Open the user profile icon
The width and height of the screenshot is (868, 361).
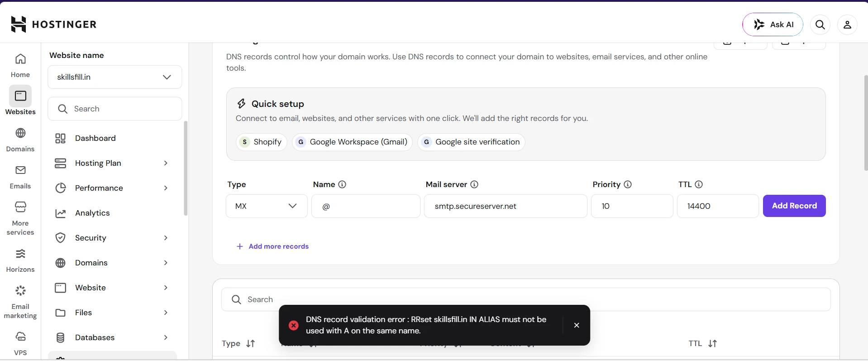pos(847,24)
